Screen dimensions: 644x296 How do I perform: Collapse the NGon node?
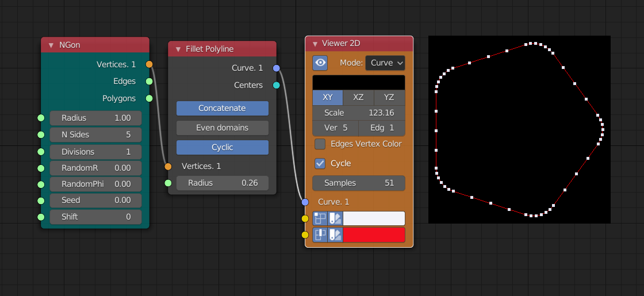coord(51,45)
